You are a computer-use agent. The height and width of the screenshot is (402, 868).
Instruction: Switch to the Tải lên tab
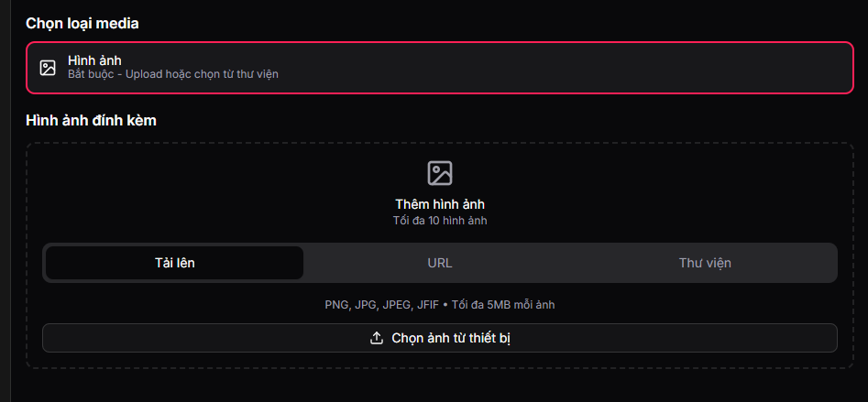click(x=174, y=263)
